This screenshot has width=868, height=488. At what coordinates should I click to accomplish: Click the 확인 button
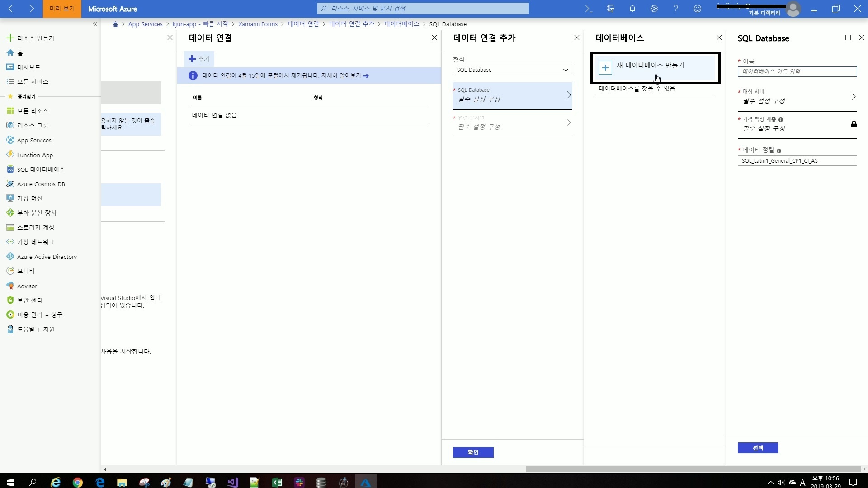click(x=473, y=452)
